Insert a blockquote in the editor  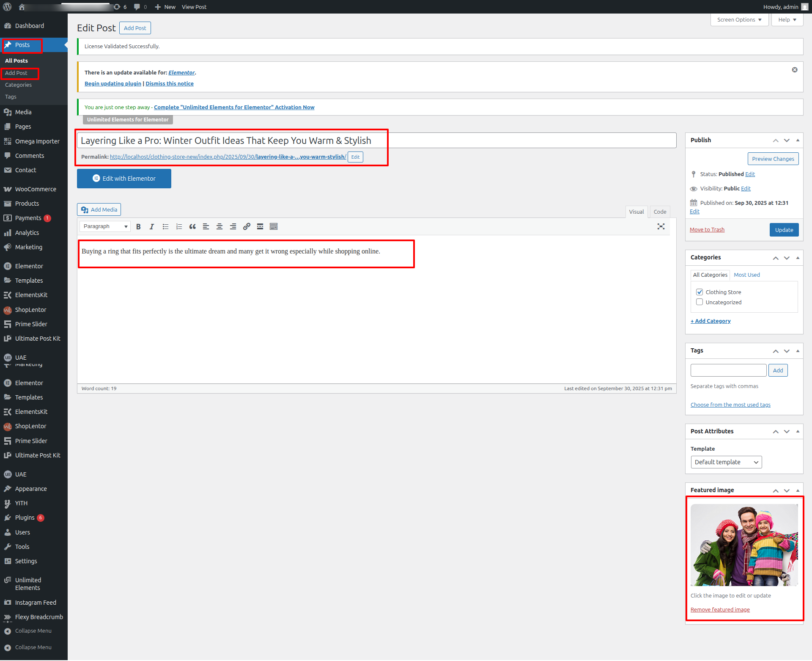tap(192, 227)
